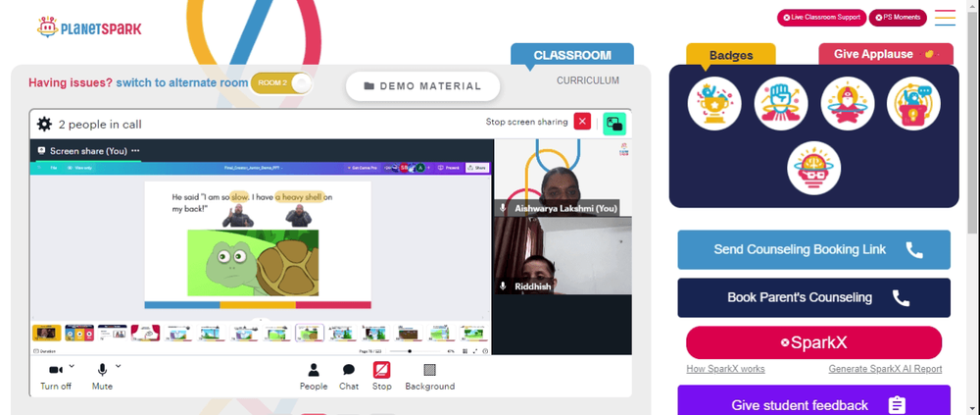
Task: Award the podium speaker badge
Action: coord(913,104)
